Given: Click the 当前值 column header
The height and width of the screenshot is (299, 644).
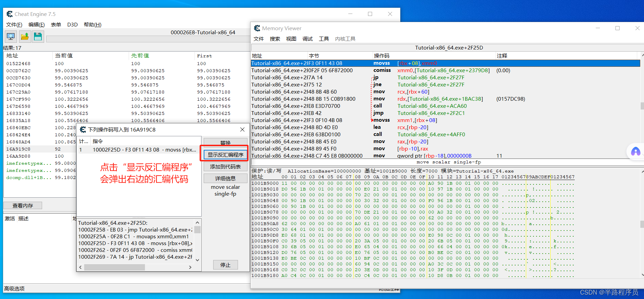Looking at the screenshot, I should tap(91, 56).
